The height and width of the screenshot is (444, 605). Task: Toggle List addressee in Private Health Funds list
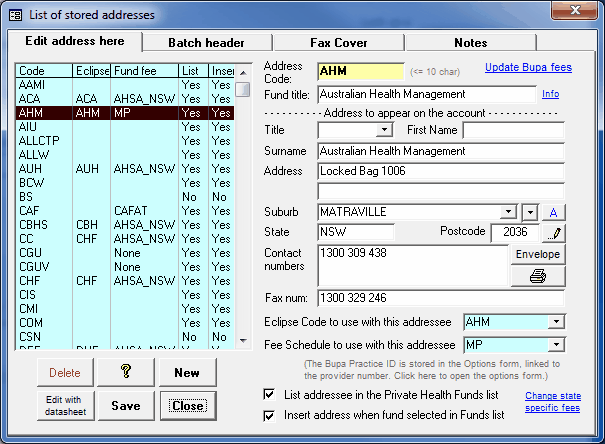[269, 395]
